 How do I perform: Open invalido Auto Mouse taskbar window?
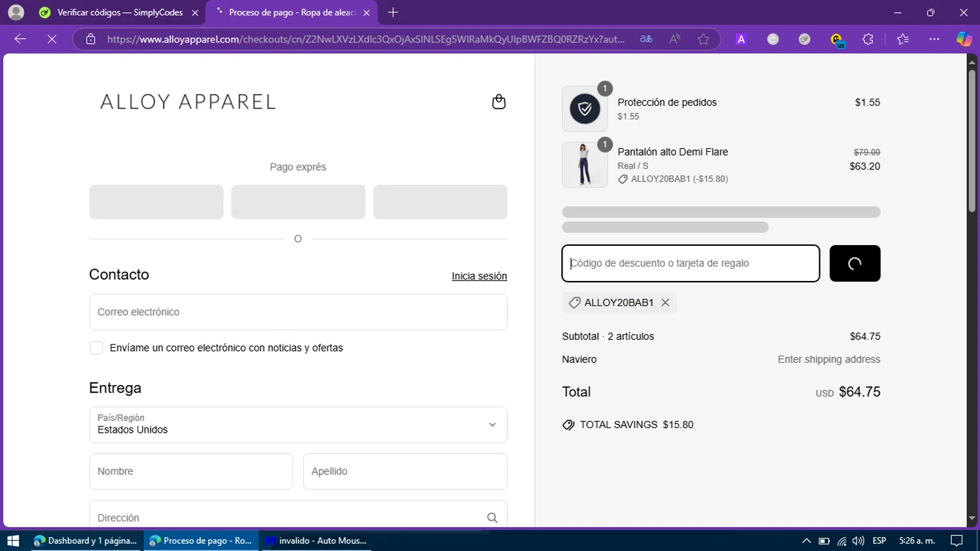(x=316, y=541)
